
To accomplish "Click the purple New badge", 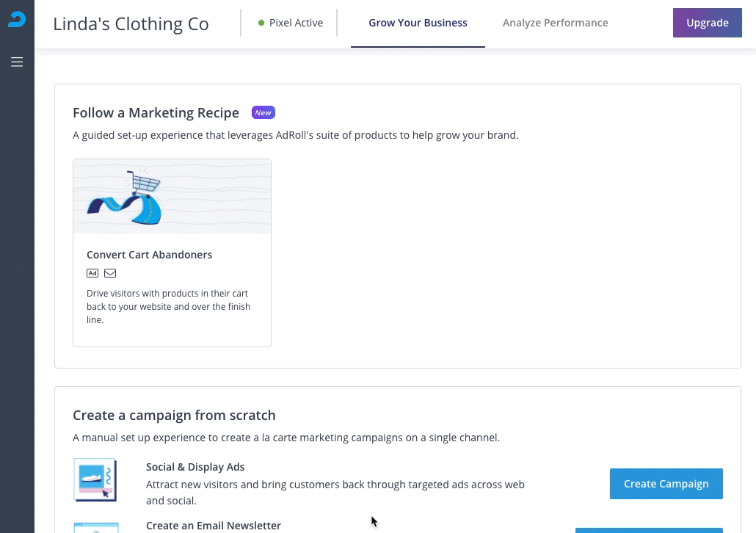I will pyautogui.click(x=263, y=112).
